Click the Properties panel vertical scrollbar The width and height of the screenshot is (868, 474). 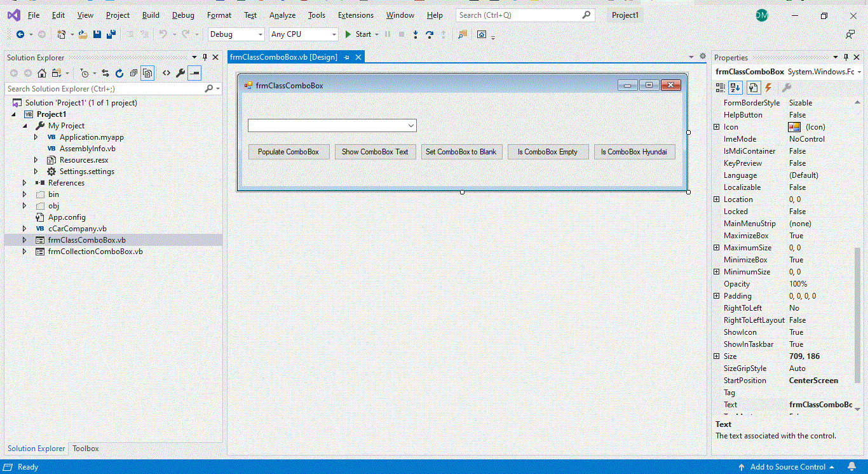click(x=857, y=318)
